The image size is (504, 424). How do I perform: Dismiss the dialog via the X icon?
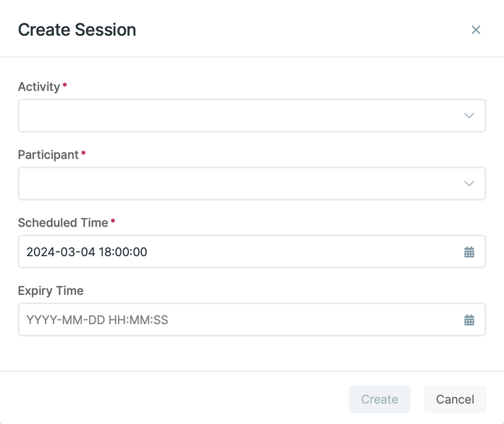click(x=476, y=30)
